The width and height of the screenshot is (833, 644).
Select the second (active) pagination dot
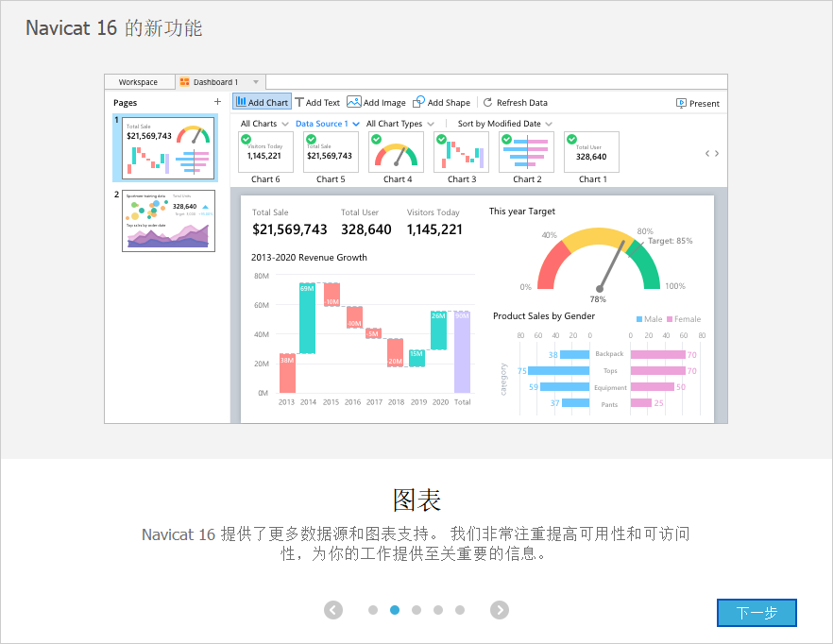point(395,610)
